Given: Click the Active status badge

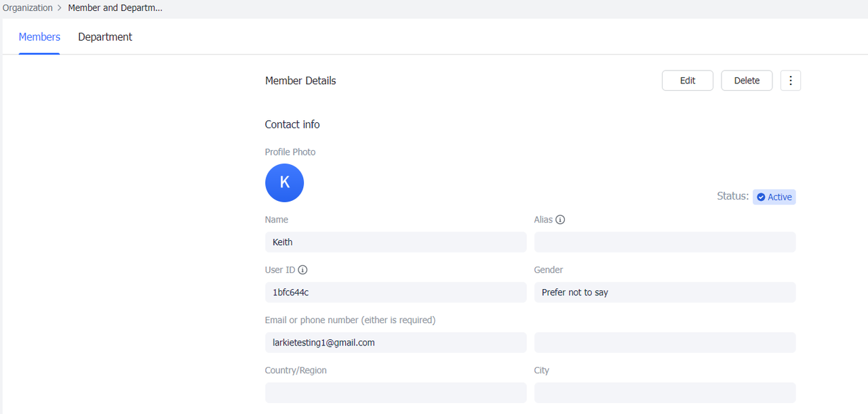Looking at the screenshot, I should pyautogui.click(x=774, y=197).
